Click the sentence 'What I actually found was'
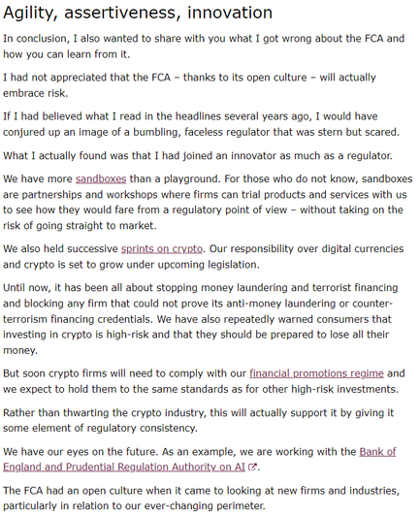 tap(198, 155)
